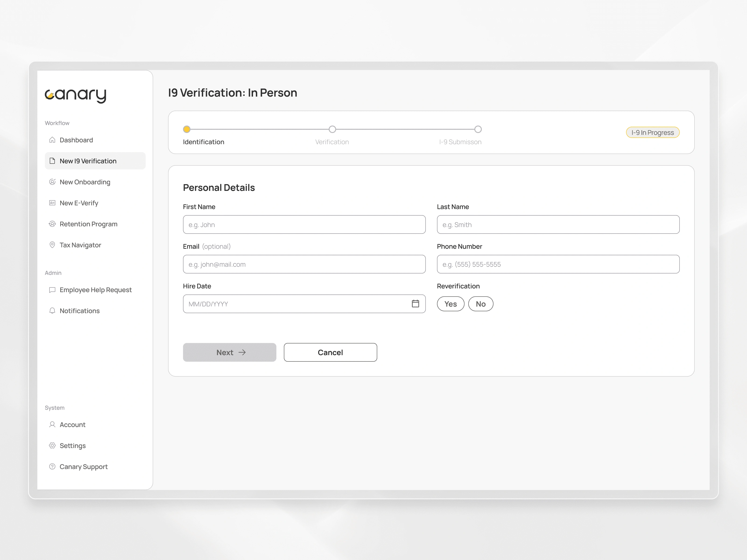Click the Phone Number input field
This screenshot has height=560, width=747.
coord(558,264)
